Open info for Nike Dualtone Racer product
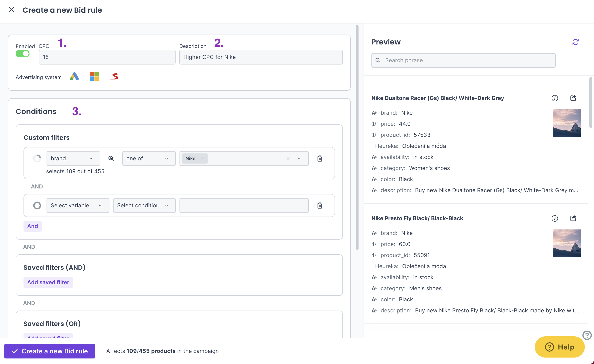 click(555, 98)
